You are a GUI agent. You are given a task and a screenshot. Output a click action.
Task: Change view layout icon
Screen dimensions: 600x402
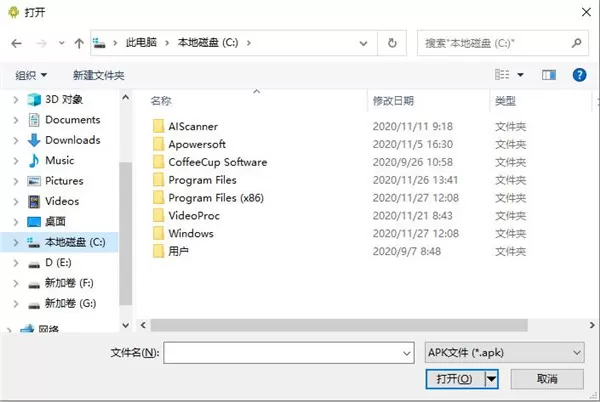pos(502,75)
